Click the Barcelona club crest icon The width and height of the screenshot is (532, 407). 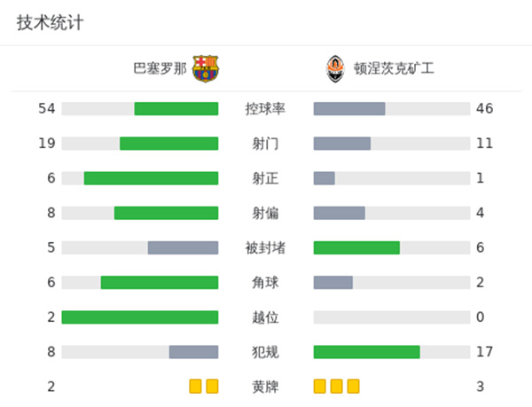(x=206, y=68)
